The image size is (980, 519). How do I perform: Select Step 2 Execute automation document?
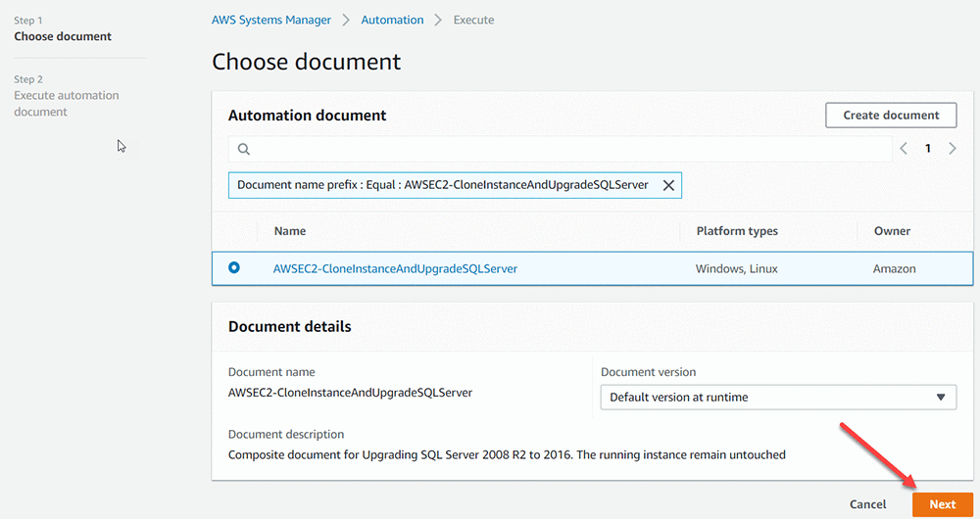[x=67, y=96]
